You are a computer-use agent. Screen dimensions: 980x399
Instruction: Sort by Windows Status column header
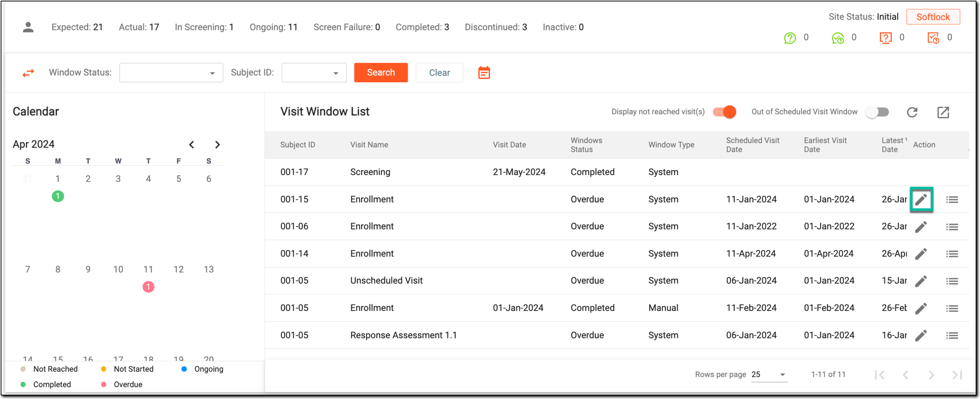coord(586,145)
